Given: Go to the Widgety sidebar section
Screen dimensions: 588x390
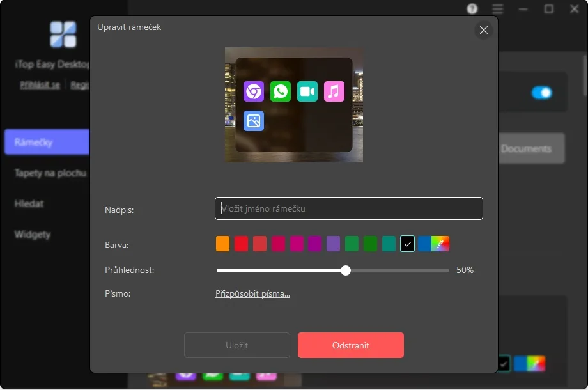Looking at the screenshot, I should pos(33,235).
